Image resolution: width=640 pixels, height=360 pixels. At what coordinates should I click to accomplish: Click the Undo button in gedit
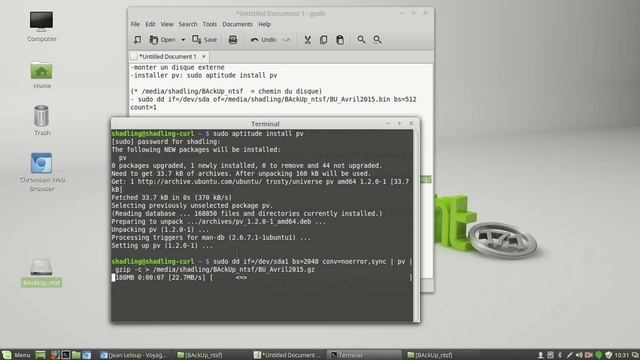[x=263, y=40]
